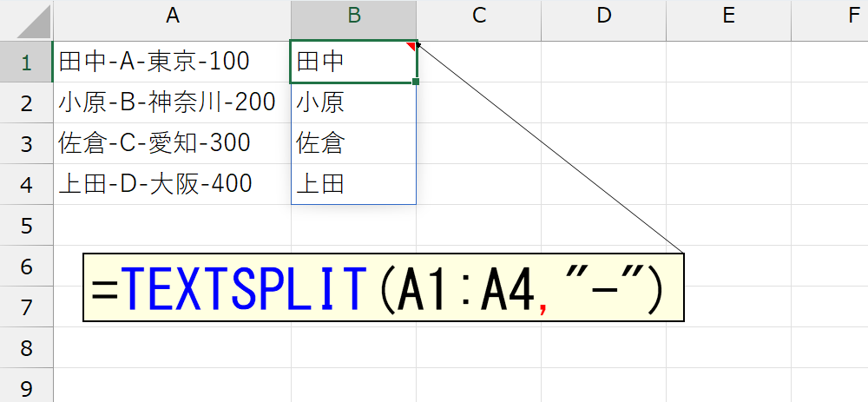Screen dimensions: 868x402
Task: Click empty cell B5
Action: 354,225
